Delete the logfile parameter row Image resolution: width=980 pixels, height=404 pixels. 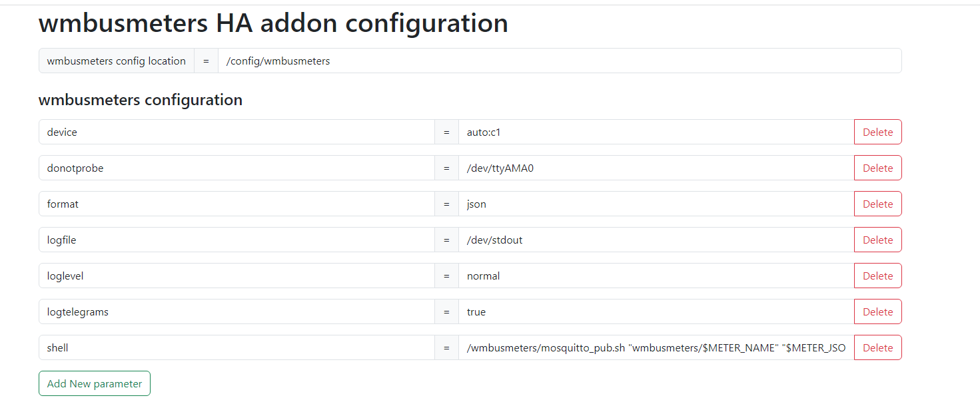pos(877,240)
